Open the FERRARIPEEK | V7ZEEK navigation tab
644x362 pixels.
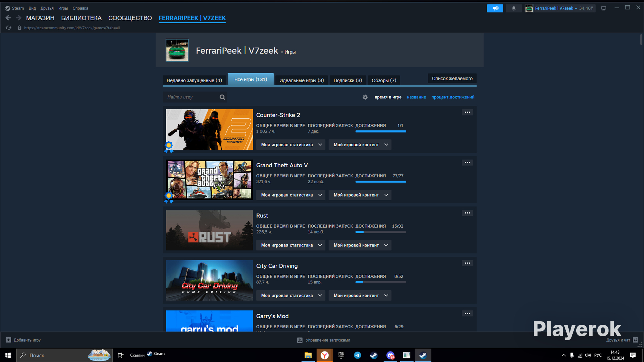coord(192,18)
